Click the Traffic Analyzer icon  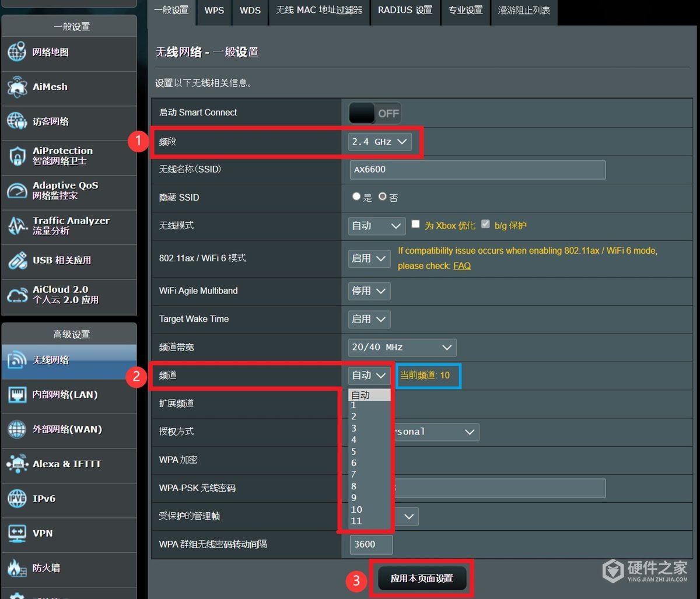[x=17, y=225]
